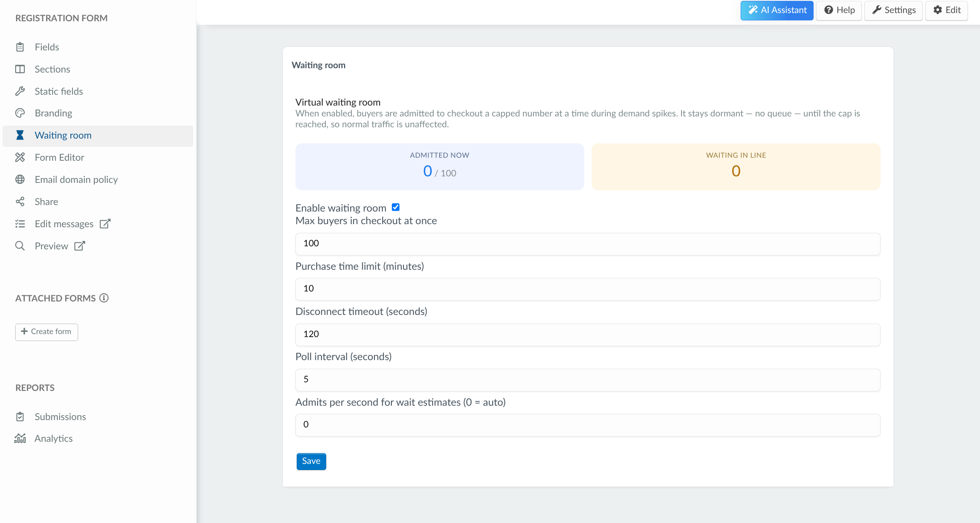Click the Waiting room hourglass icon

coord(20,135)
